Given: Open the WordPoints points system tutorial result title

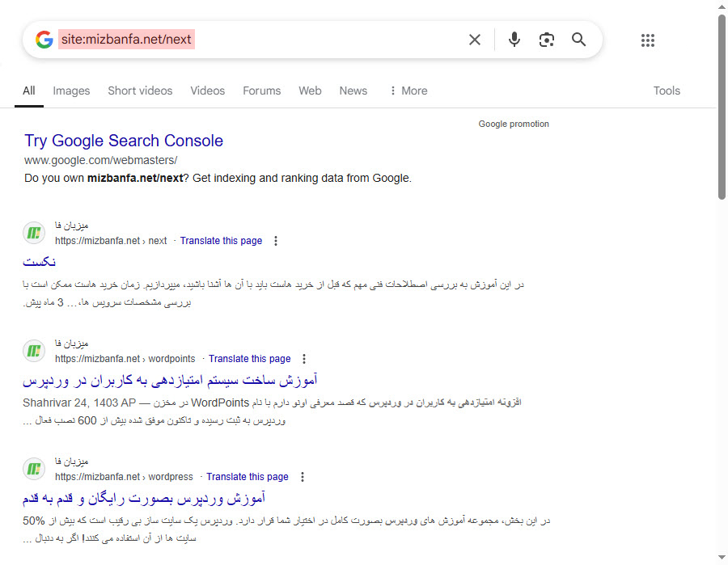Looking at the screenshot, I should tap(170, 381).
